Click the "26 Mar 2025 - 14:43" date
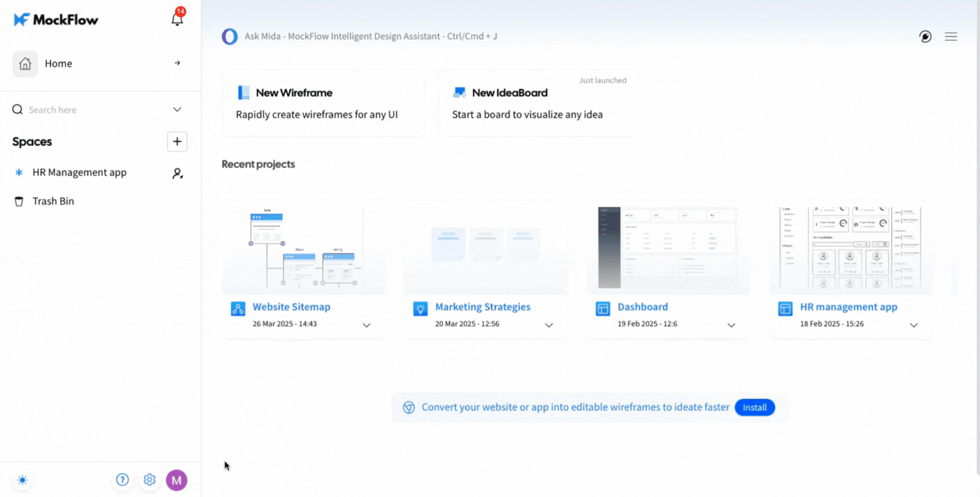This screenshot has width=980, height=497. [285, 324]
